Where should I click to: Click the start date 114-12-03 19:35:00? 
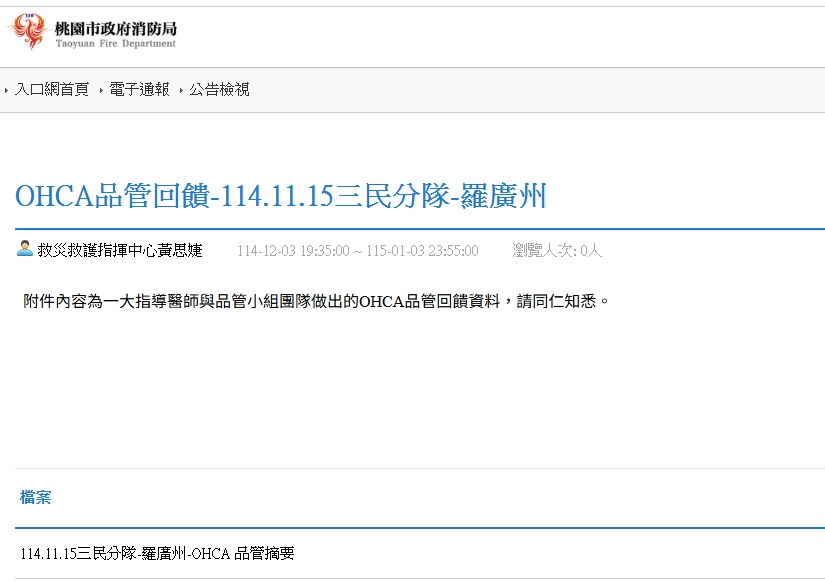292,251
